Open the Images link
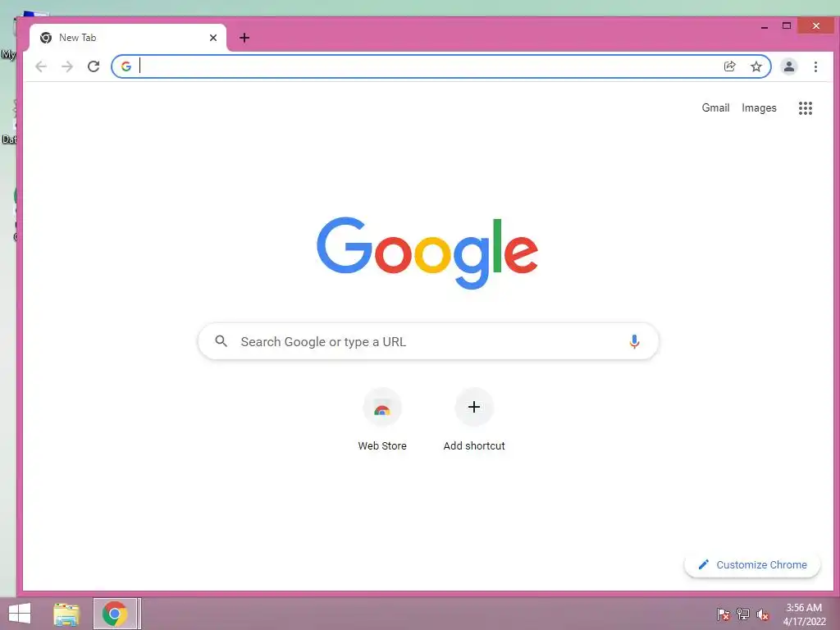Screen dimensions: 840x630 (759, 107)
